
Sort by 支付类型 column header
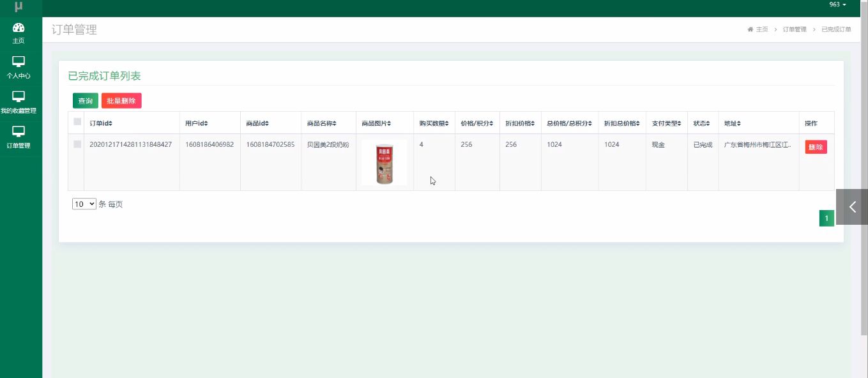(666, 123)
